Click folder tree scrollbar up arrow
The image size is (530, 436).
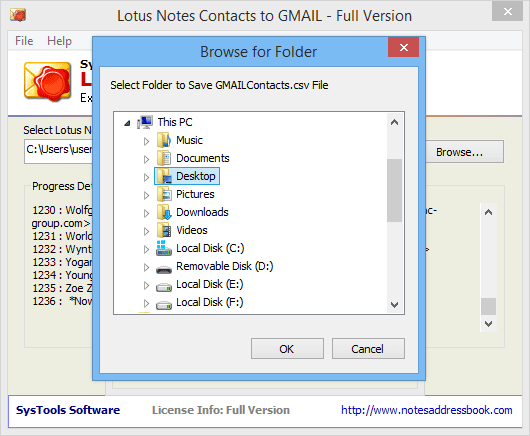coord(394,122)
